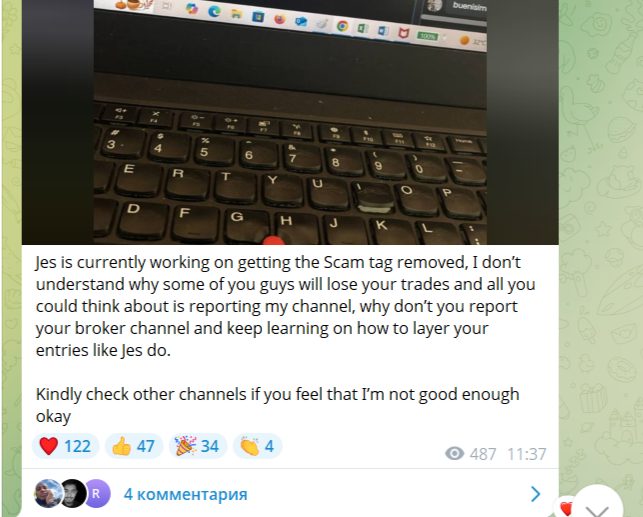Click the first commenter's profile avatar
This screenshot has height=517, width=643.
(48, 493)
